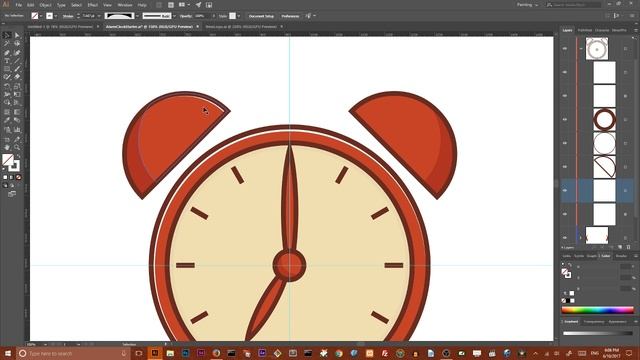The height and width of the screenshot is (360, 640).
Task: Open the Window menu
Action: coord(125,5)
